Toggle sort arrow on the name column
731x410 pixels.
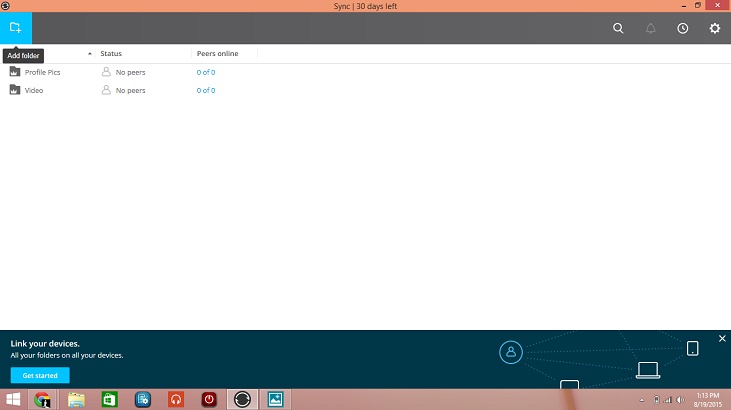point(90,53)
